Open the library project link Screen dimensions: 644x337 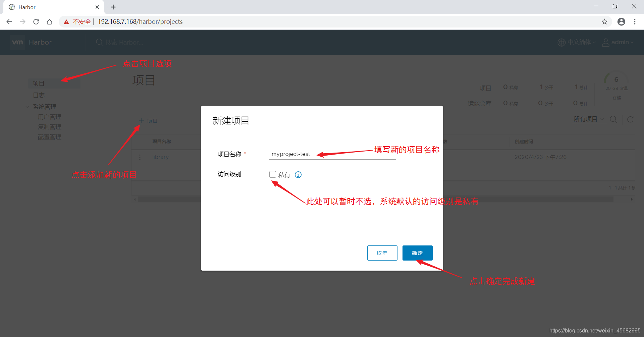click(160, 157)
